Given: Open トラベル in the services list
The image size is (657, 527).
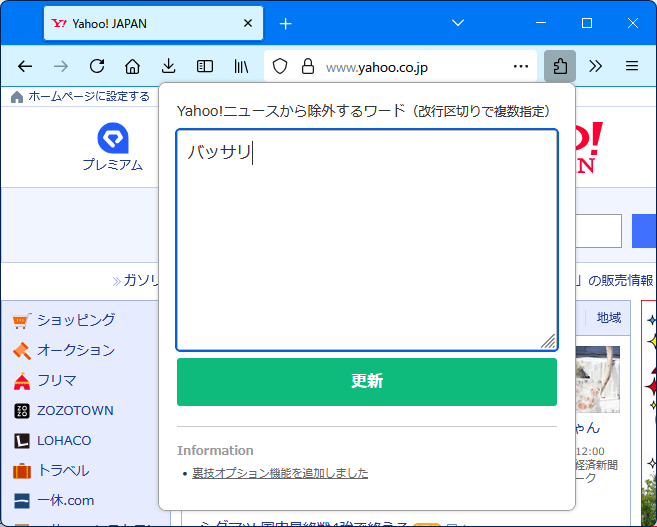Looking at the screenshot, I should [x=63, y=470].
